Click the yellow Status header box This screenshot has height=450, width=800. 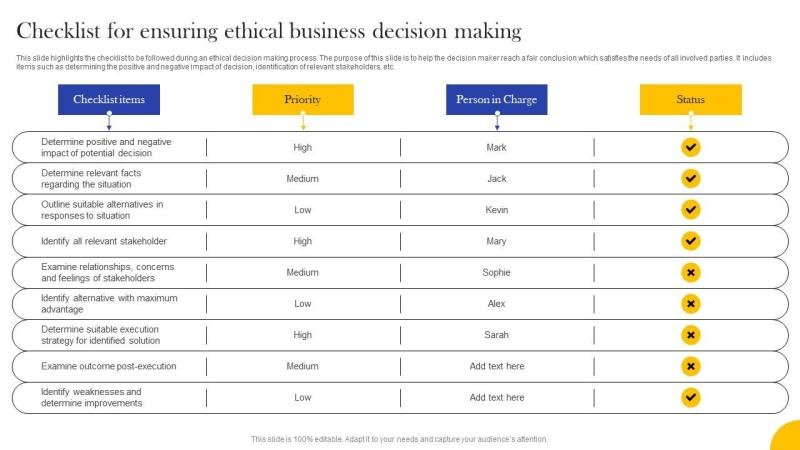[x=690, y=100]
